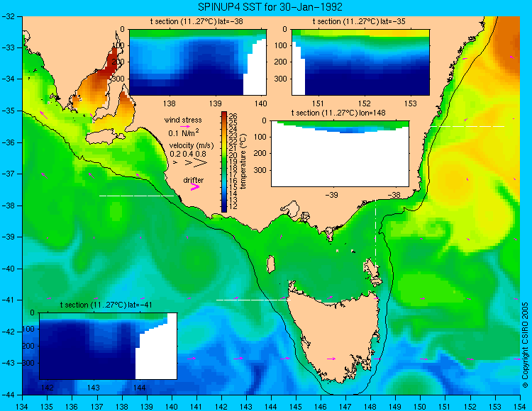
Task: Click the '-35' main latitude axis label
Action: click(x=9, y=111)
